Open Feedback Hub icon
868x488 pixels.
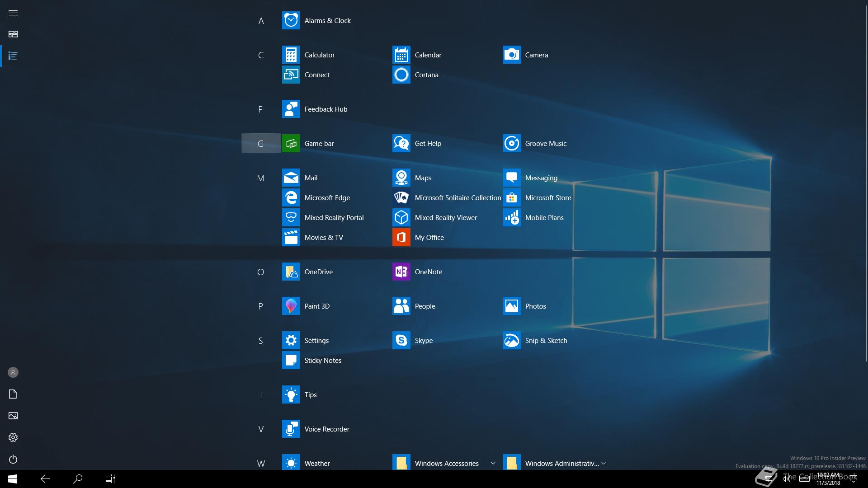291,109
